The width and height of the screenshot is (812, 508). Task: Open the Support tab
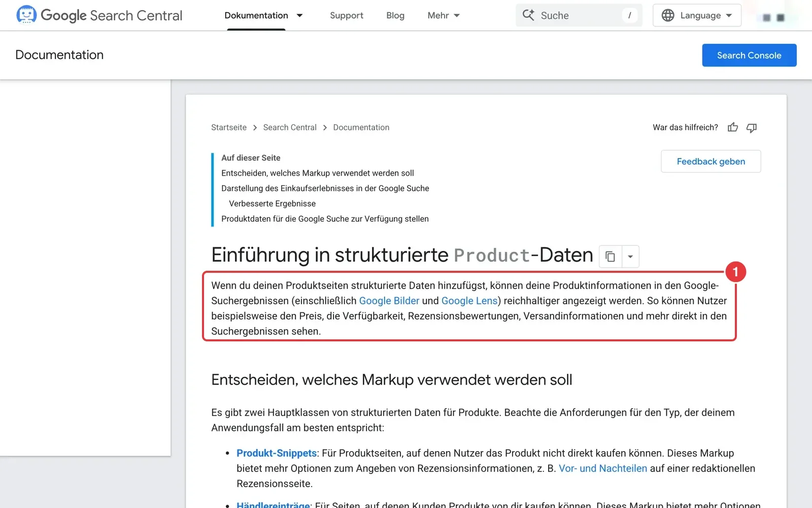(347, 15)
